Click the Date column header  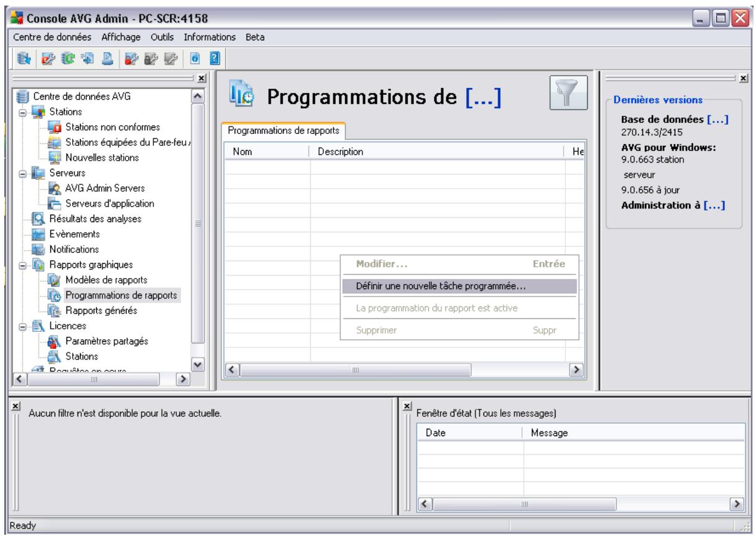470,432
